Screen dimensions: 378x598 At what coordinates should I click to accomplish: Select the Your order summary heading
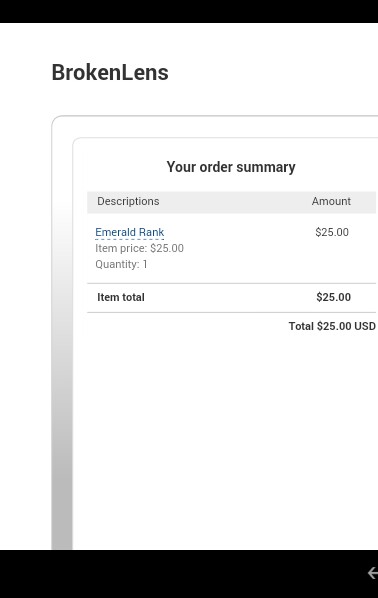tap(231, 167)
